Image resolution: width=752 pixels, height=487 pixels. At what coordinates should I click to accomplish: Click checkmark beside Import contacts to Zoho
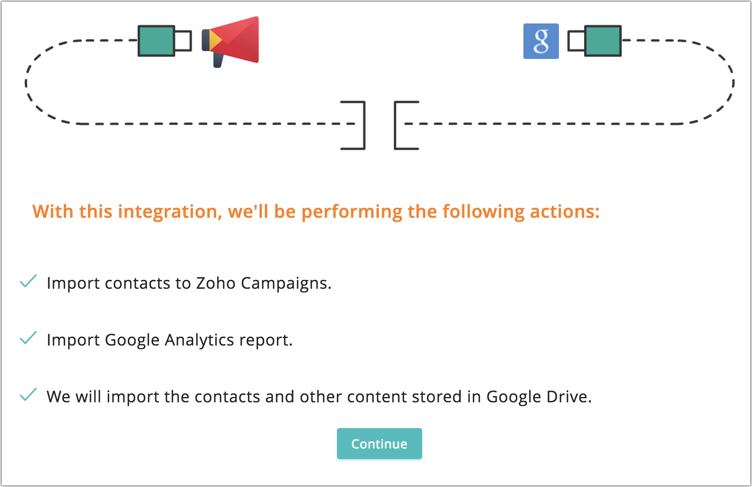tap(28, 281)
